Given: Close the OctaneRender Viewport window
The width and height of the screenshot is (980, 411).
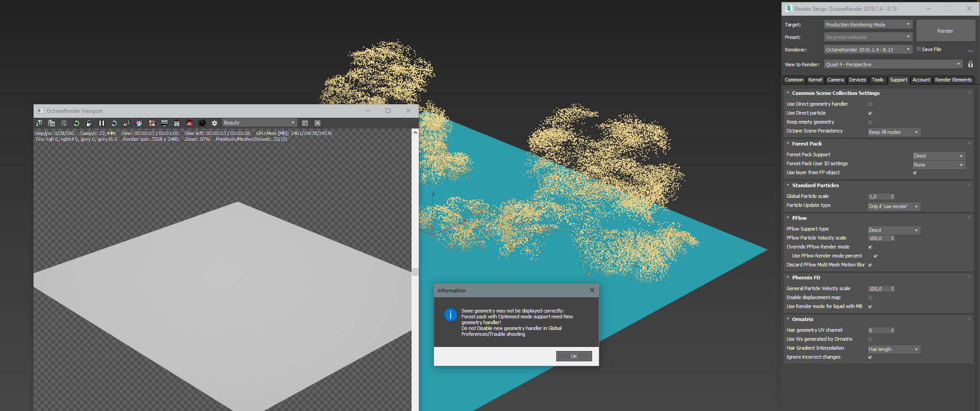Looking at the screenshot, I should tap(408, 111).
